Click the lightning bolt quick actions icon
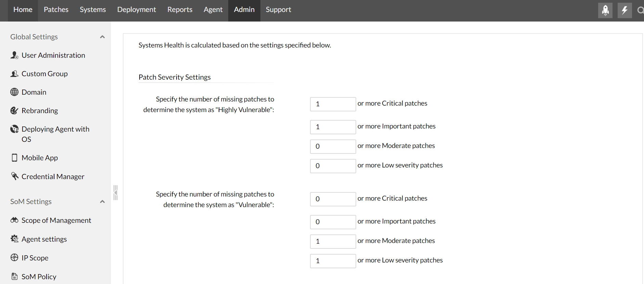644x284 pixels. (624, 10)
